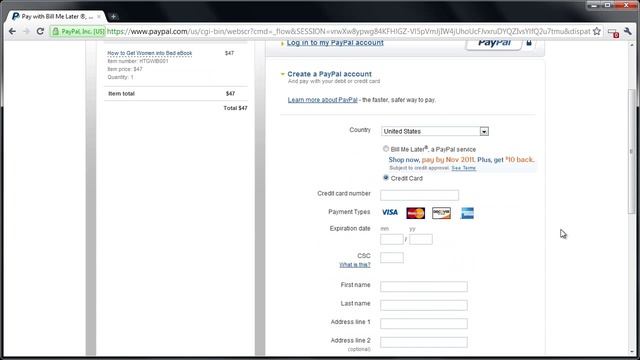
Task: Minimize the browser window
Action: tap(594, 5)
